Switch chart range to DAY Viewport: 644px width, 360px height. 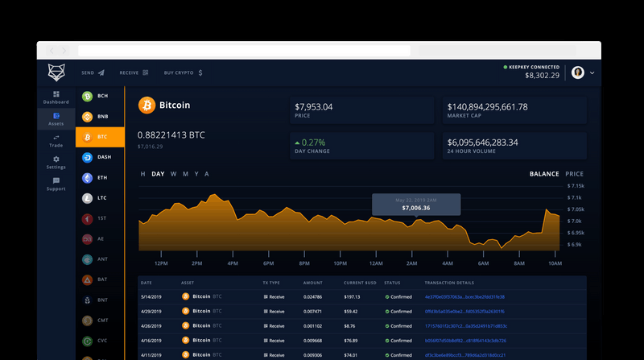158,174
